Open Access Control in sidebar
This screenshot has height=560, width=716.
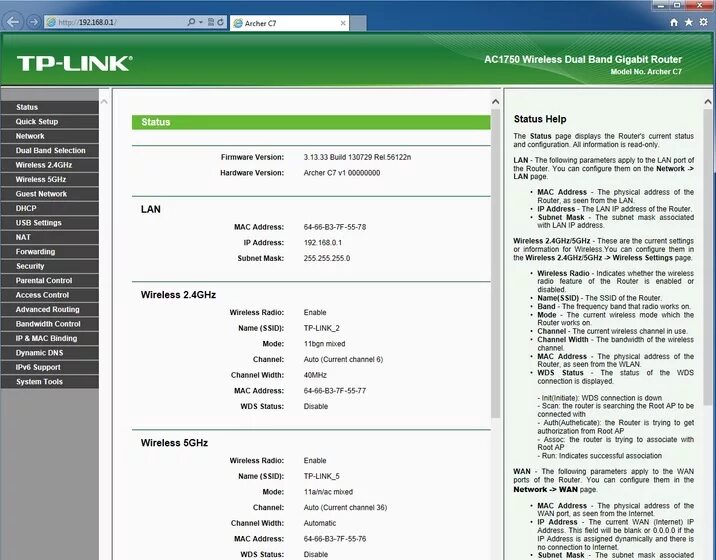(x=49, y=295)
